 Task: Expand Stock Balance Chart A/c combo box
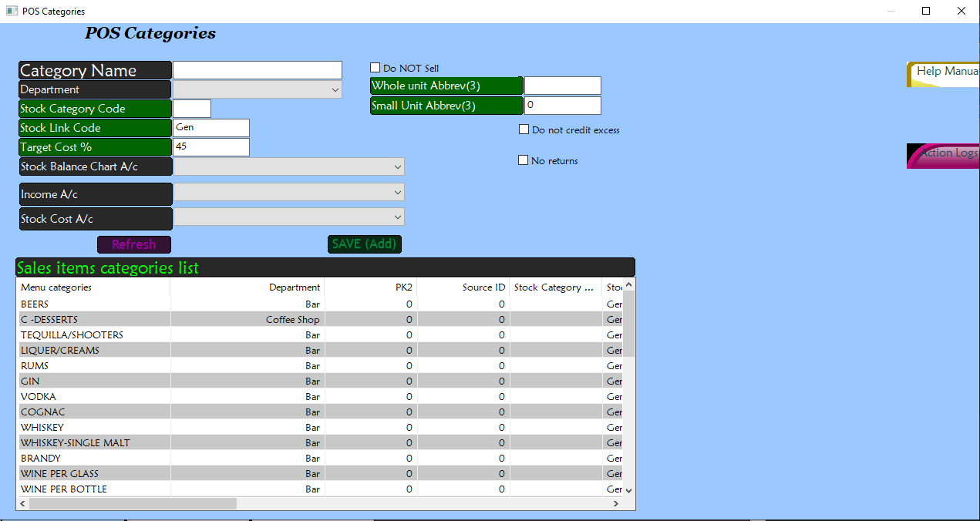289,166
